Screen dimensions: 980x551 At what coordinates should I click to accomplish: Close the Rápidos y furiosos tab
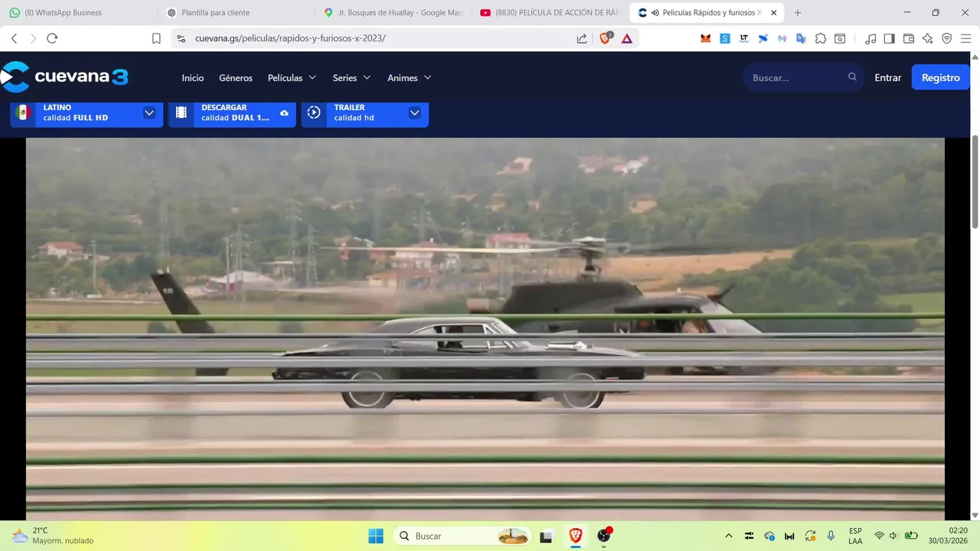[773, 13]
